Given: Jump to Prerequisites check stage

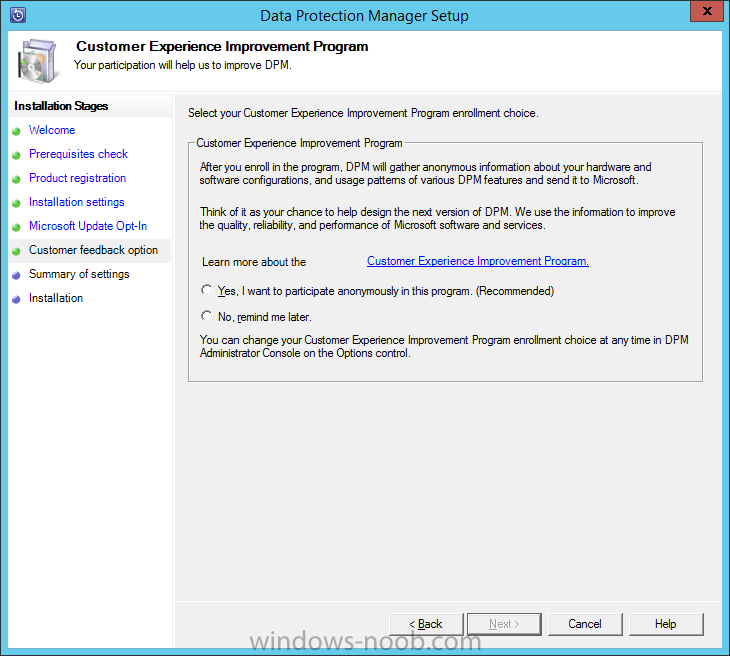Looking at the screenshot, I should point(78,154).
